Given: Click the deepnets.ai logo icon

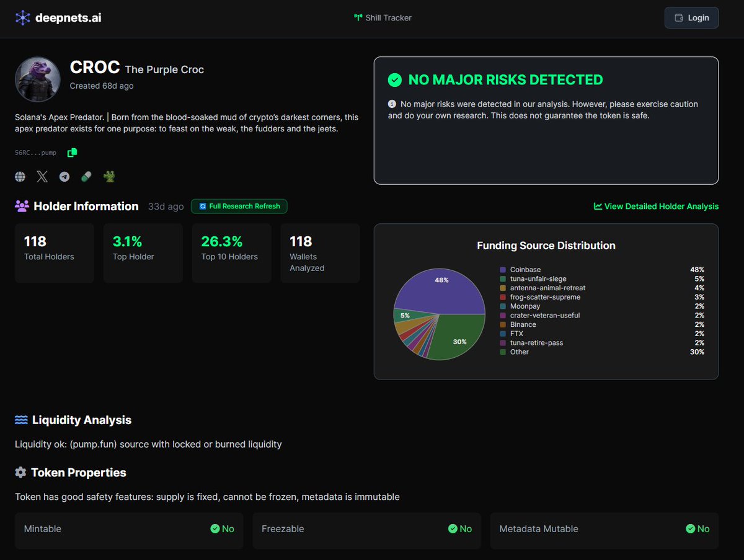Looking at the screenshot, I should point(22,17).
